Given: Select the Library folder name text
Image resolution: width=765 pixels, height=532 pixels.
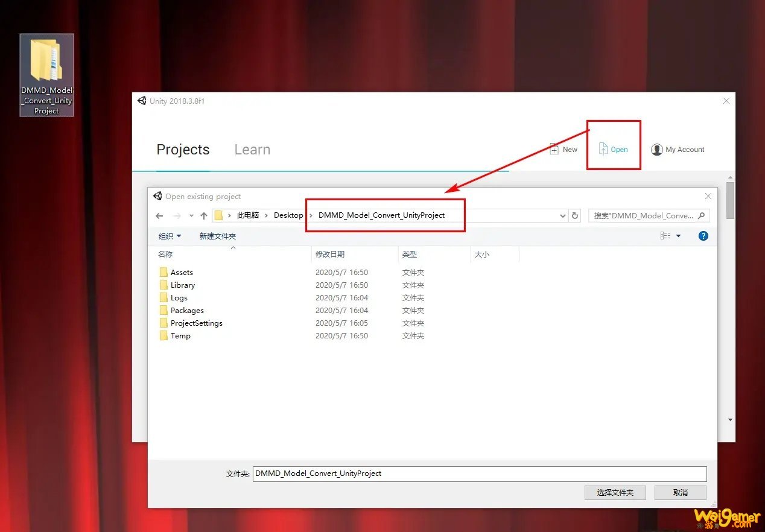Looking at the screenshot, I should tap(183, 285).
